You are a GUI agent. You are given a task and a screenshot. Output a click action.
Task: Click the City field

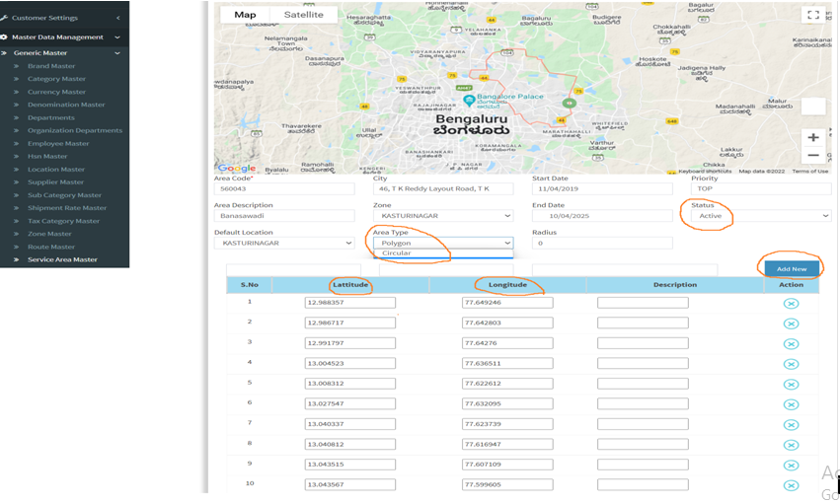(443, 188)
